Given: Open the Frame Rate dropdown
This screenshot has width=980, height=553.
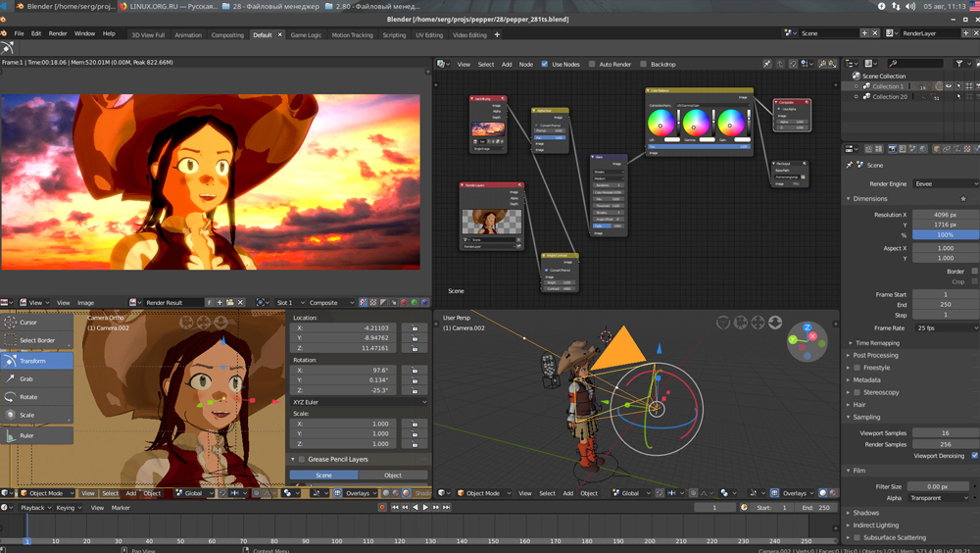Looking at the screenshot, I should click(946, 327).
